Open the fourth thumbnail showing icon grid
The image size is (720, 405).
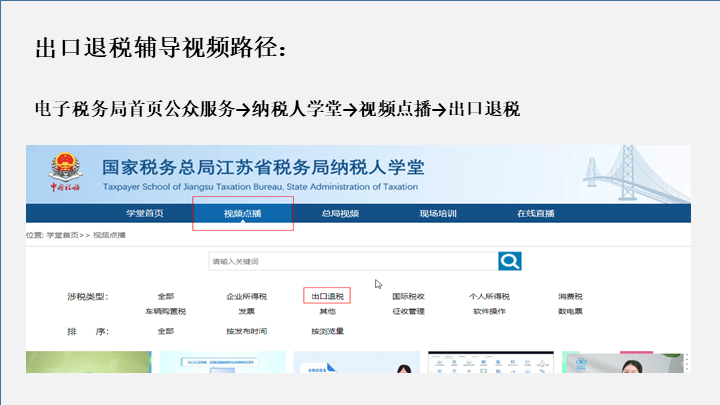coord(491,362)
